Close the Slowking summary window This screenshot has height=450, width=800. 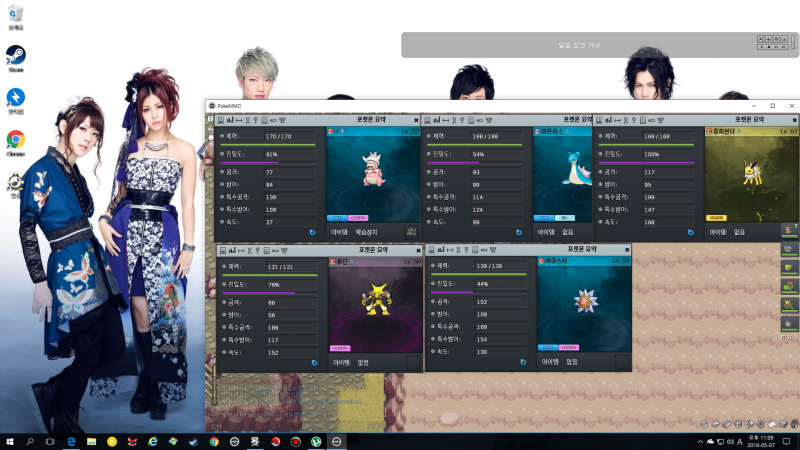pyautogui.click(x=416, y=120)
